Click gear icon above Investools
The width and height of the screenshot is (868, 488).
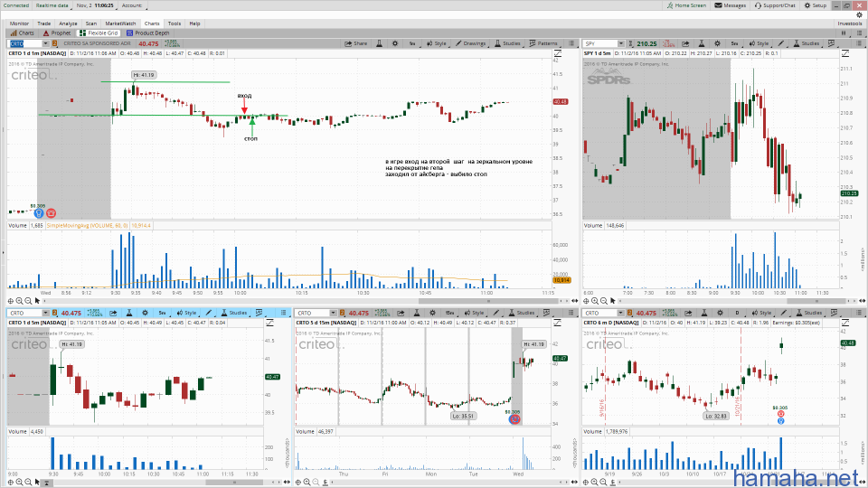tap(859, 15)
